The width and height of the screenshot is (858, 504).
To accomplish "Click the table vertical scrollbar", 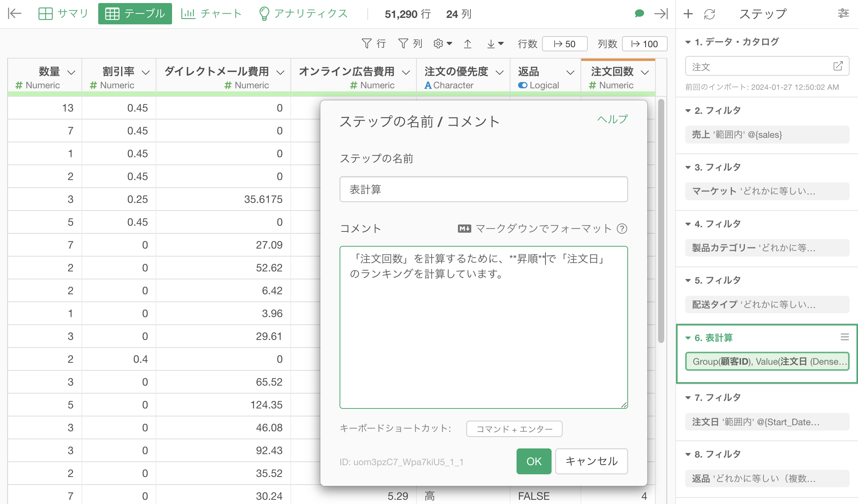I will click(661, 221).
